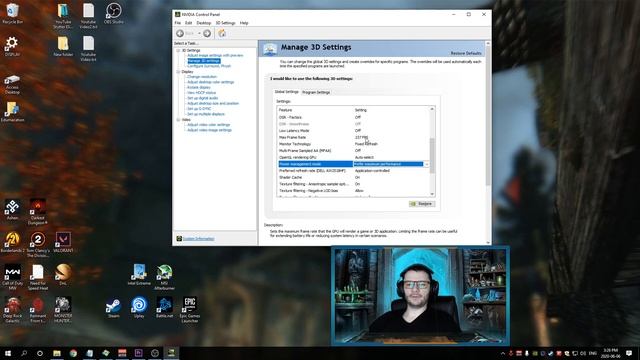640x360 pixels.
Task: Click the Restore button below settings list
Action: click(422, 204)
